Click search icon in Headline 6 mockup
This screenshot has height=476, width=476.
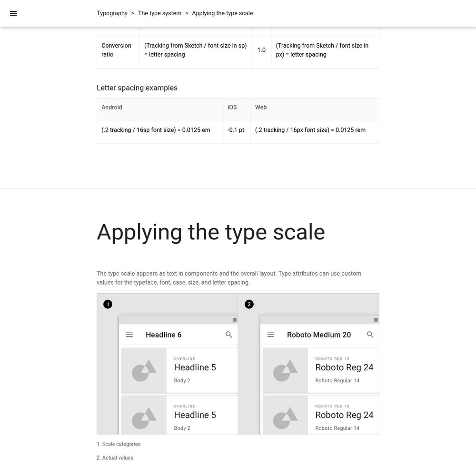pyautogui.click(x=229, y=335)
